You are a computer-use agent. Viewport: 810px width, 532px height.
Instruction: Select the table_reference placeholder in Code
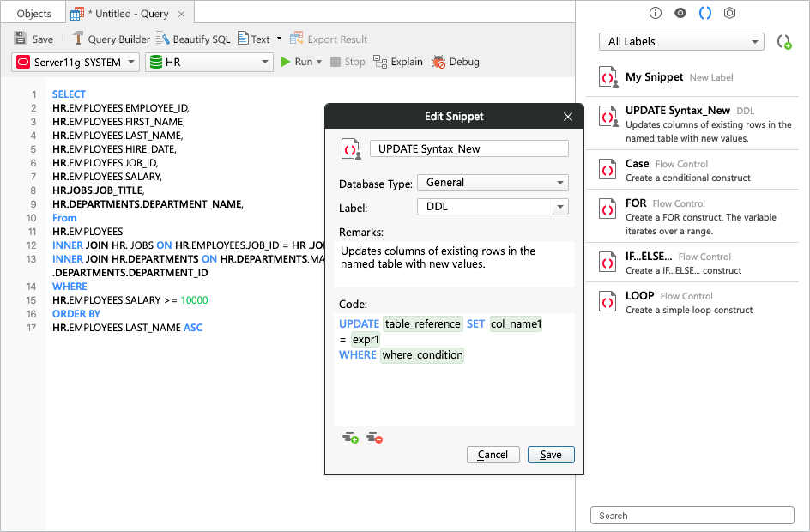pyautogui.click(x=422, y=323)
